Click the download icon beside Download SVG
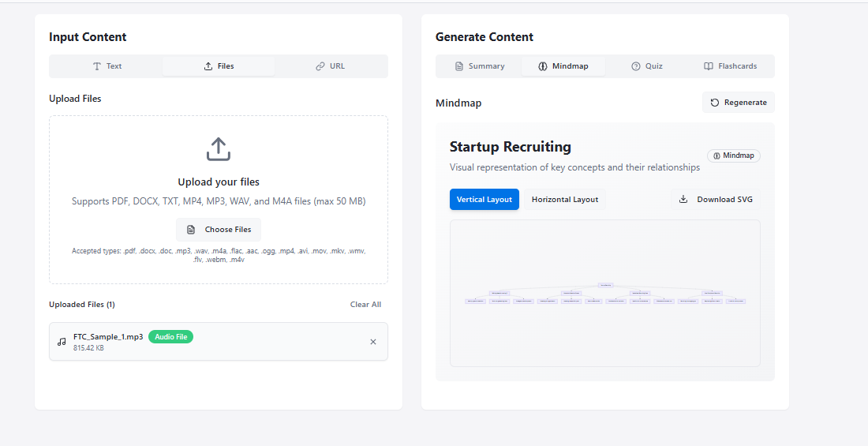The height and width of the screenshot is (446, 868). click(683, 200)
